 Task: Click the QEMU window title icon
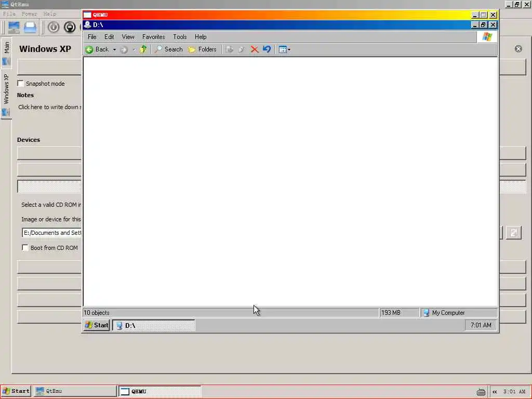click(x=87, y=15)
